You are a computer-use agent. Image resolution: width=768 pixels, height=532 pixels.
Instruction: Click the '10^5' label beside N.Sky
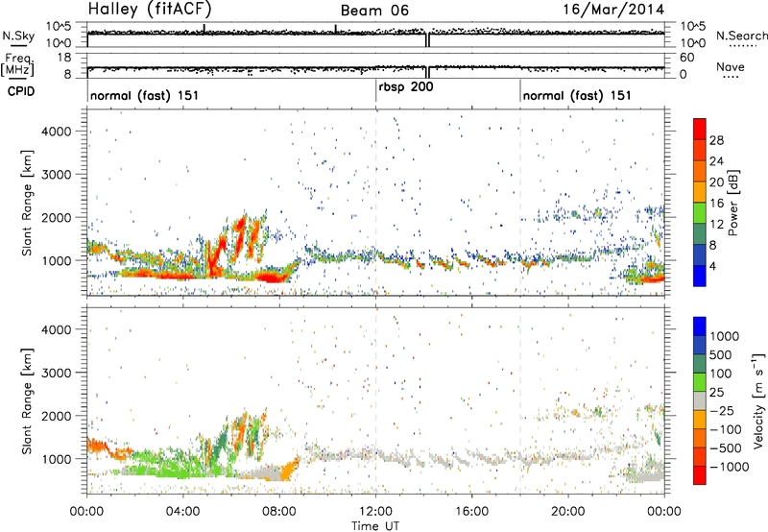pyautogui.click(x=59, y=26)
